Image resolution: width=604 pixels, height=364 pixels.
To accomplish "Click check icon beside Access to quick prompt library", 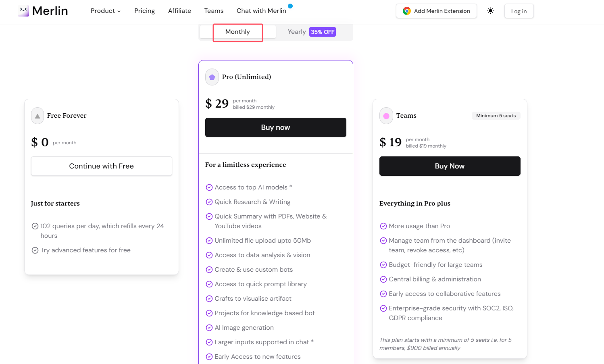I will 209,284.
